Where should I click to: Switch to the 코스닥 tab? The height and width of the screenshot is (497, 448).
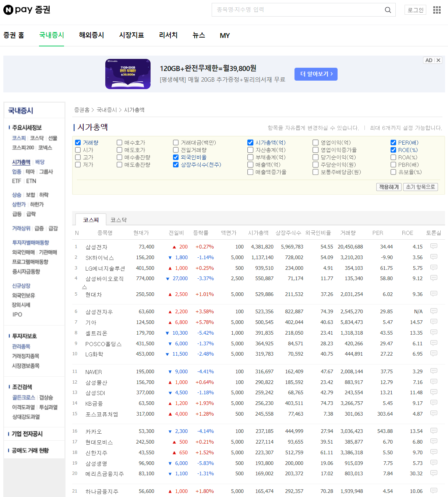(119, 220)
